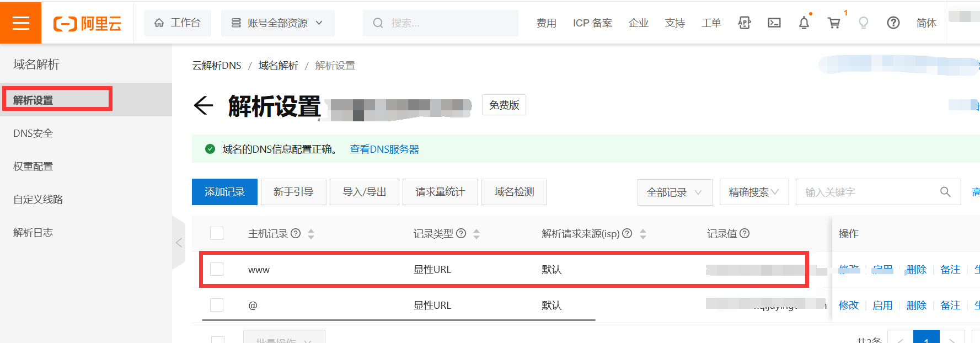Click the 免费版 badge
This screenshot has width=980, height=343.
point(504,105)
